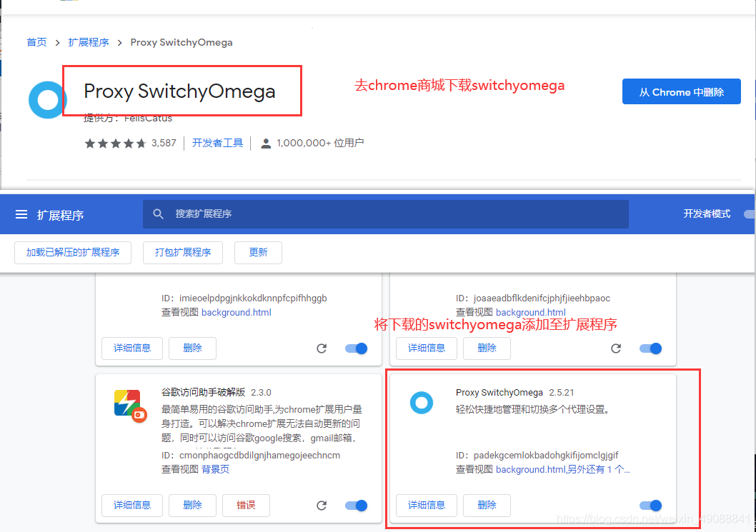
Task: Click the 扩展程序 page title in blue bar
Action: pyautogui.click(x=60, y=215)
